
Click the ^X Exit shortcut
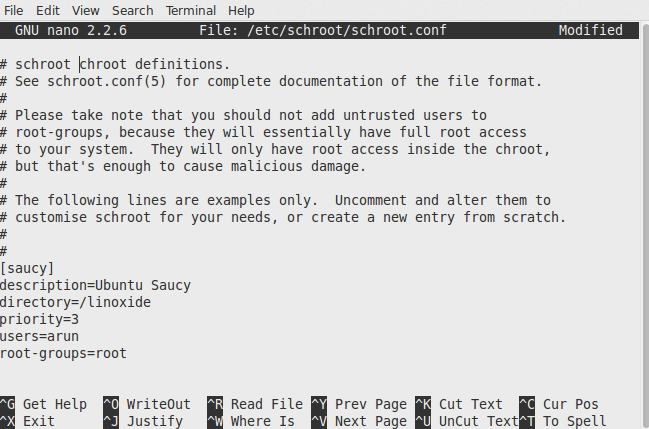[x=28, y=421]
